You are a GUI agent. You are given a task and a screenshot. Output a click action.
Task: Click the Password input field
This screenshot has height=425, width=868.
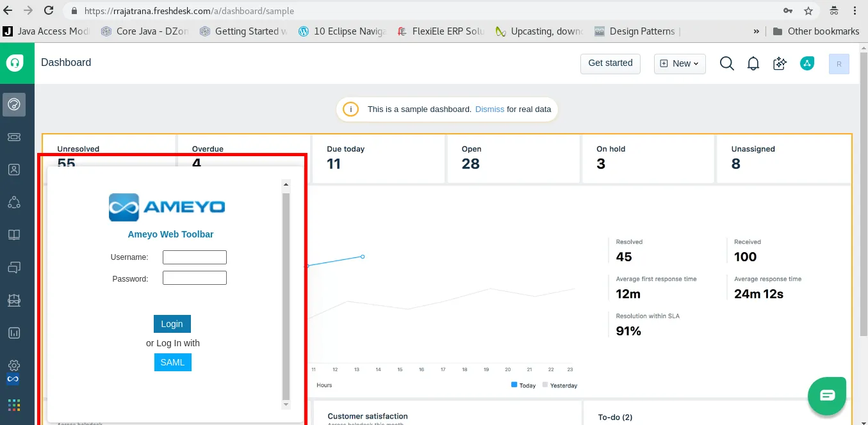[x=195, y=278]
